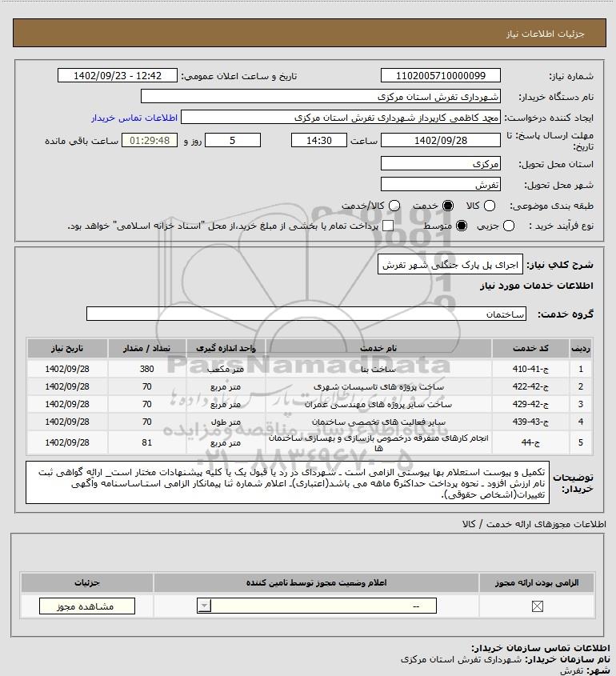
Task: Click the کد خدمت column header
Action: [530, 348]
